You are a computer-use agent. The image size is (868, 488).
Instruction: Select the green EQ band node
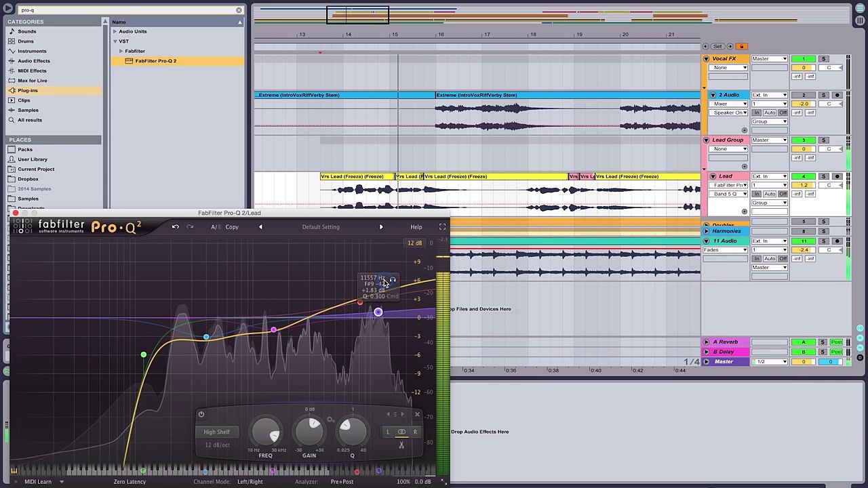[x=143, y=355]
